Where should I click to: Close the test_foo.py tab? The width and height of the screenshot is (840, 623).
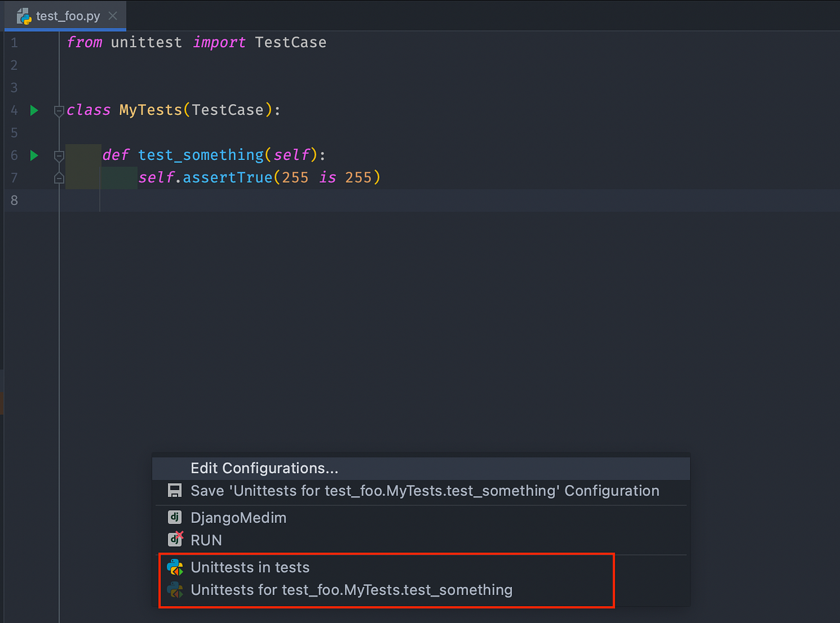(112, 16)
